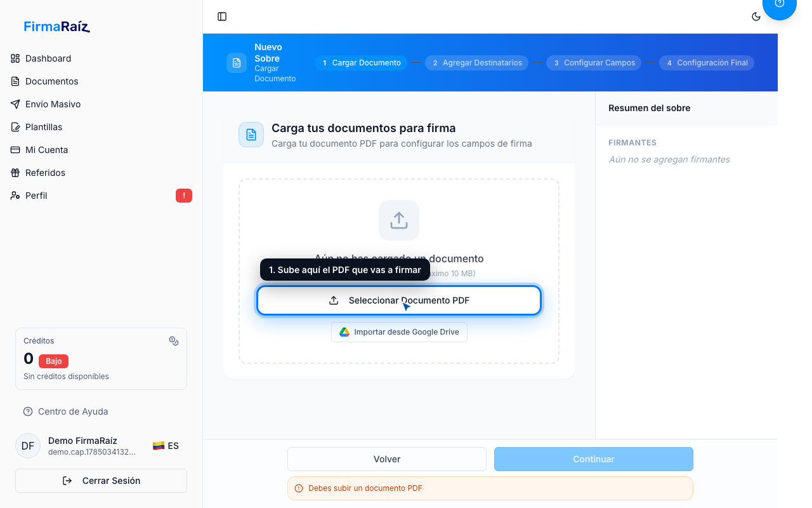
Task: Click the Google Drive logo icon
Action: pyautogui.click(x=344, y=332)
